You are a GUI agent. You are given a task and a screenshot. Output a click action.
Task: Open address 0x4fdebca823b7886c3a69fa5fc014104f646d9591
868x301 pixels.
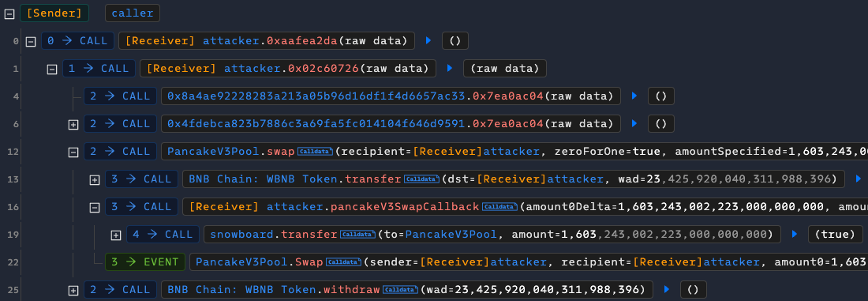[317, 124]
